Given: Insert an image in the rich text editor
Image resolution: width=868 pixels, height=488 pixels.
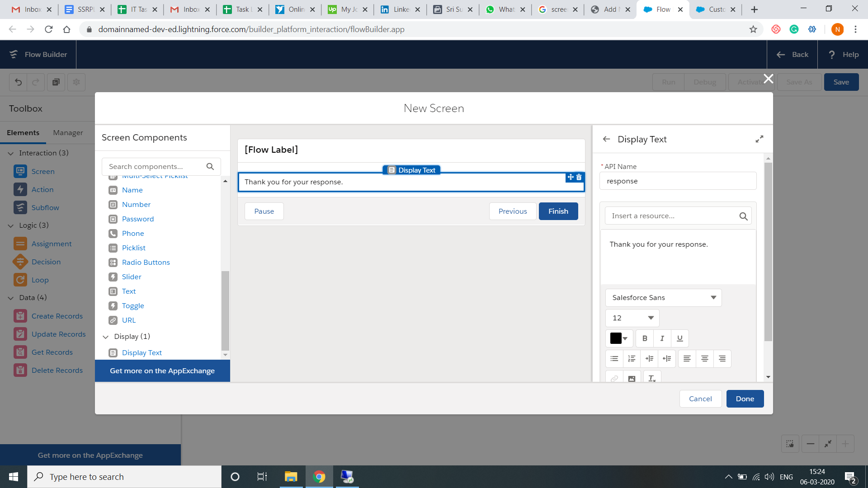Looking at the screenshot, I should [x=632, y=378].
